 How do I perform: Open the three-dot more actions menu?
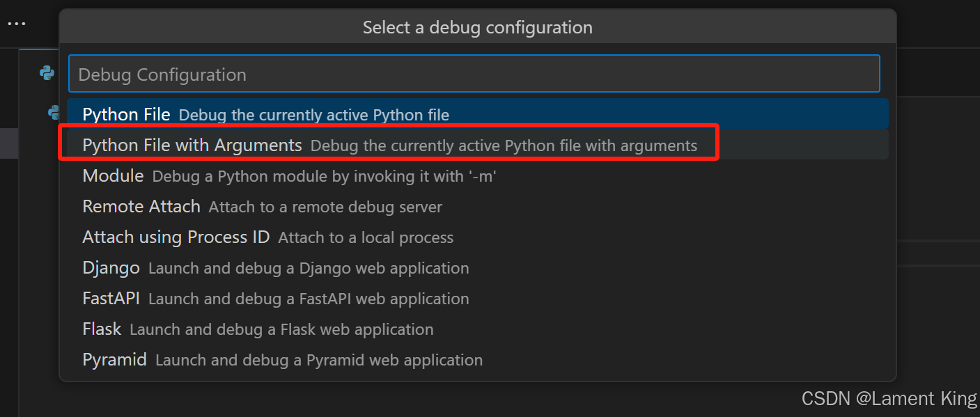coord(16,24)
